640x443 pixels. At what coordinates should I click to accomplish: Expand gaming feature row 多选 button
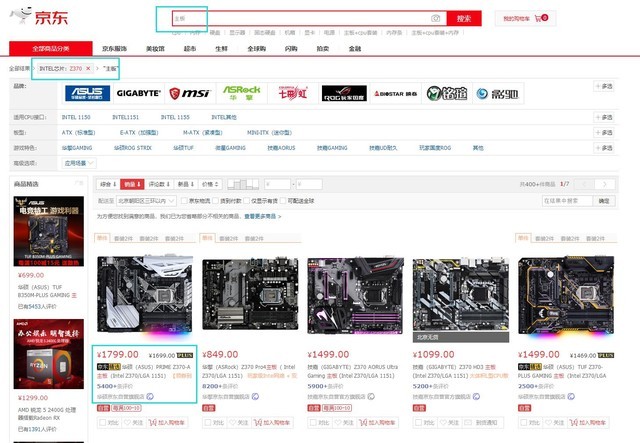point(604,148)
